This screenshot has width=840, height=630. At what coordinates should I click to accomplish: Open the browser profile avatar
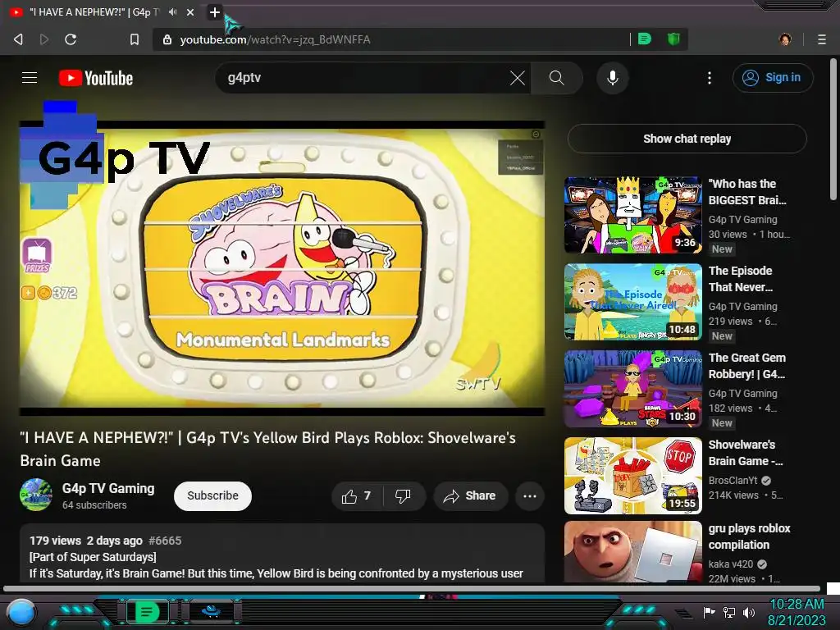pos(785,39)
